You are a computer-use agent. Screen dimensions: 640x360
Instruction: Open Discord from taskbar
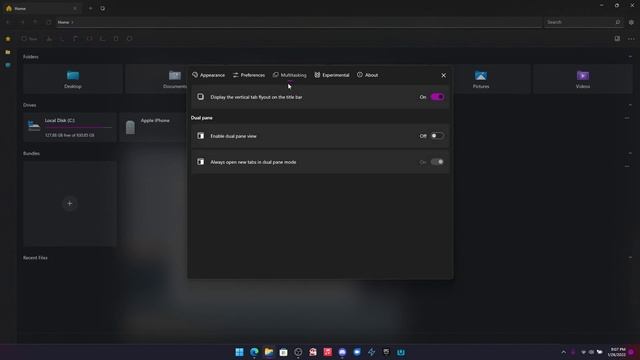click(342, 352)
